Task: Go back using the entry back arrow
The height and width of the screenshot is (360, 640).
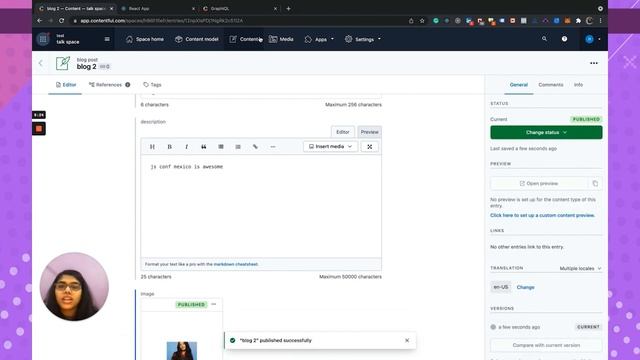Action: [40, 63]
